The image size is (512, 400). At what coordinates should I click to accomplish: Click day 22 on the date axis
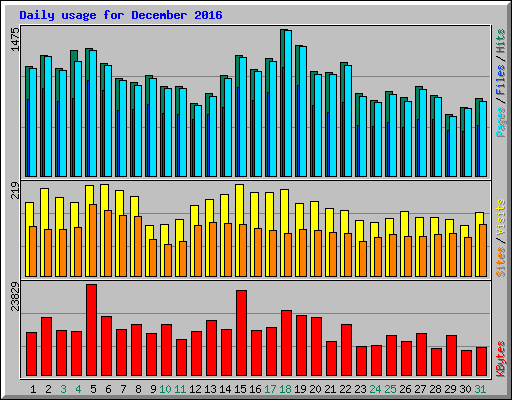click(x=345, y=389)
